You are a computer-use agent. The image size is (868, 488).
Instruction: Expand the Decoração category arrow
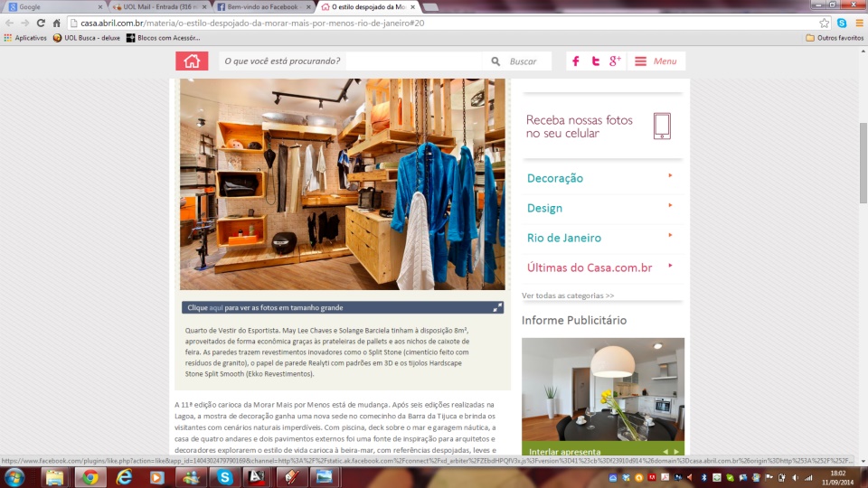click(670, 176)
